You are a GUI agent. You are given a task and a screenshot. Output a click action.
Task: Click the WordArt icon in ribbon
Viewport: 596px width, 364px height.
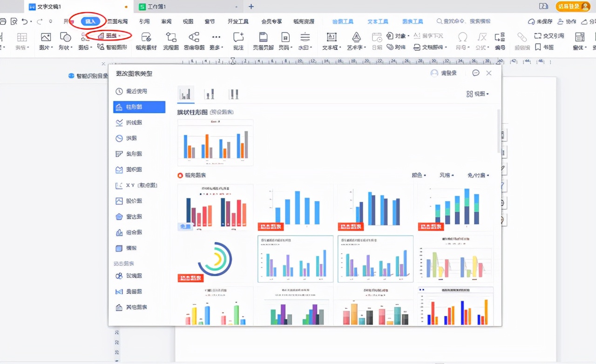tap(356, 40)
